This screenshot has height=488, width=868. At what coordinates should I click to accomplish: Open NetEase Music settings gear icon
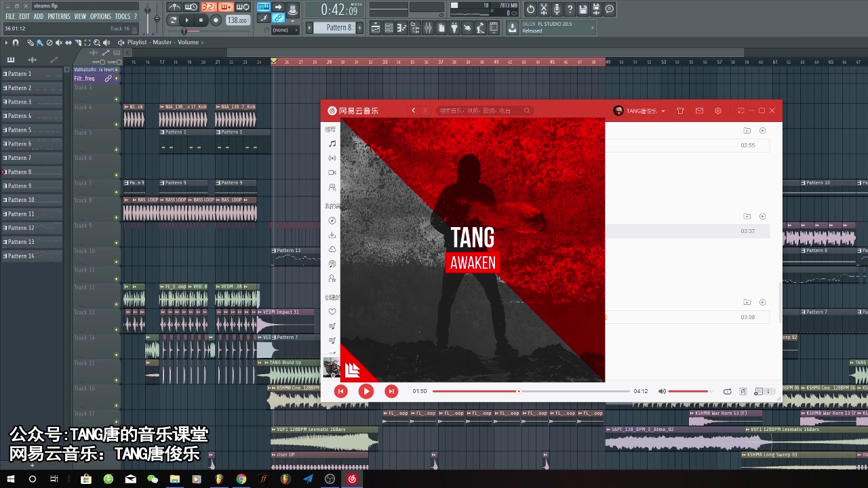tap(718, 111)
